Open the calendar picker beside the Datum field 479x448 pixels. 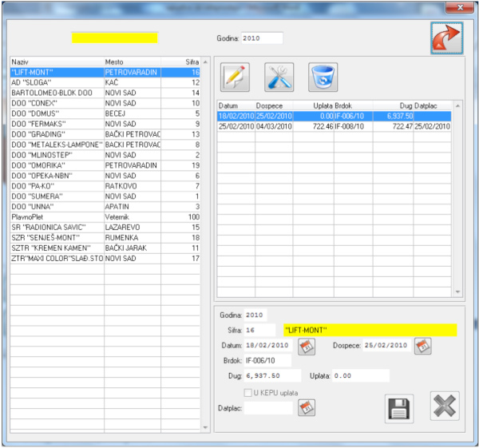click(x=306, y=347)
